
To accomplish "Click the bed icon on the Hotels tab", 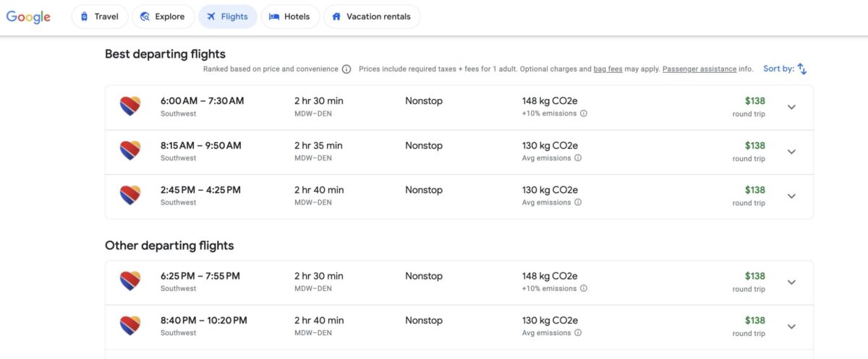I will 274,17.
